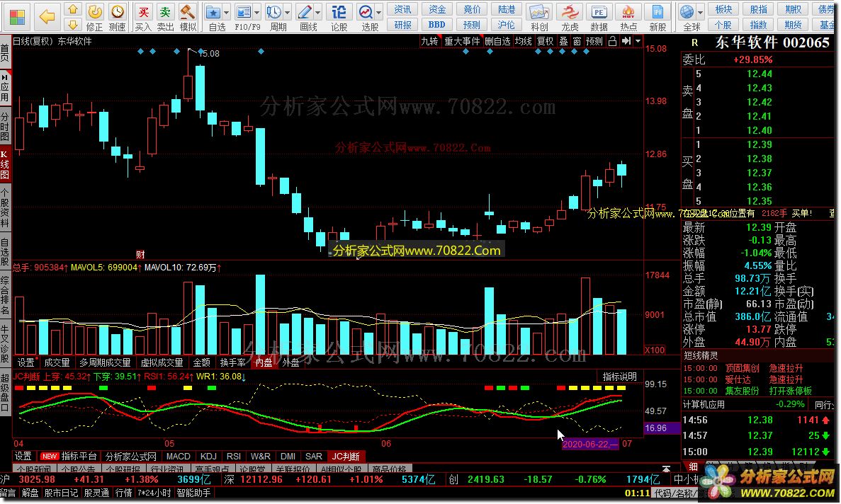This screenshot has height=504, width=841.
Task: Toggle 九转 indicator on chart
Action: pyautogui.click(x=429, y=41)
